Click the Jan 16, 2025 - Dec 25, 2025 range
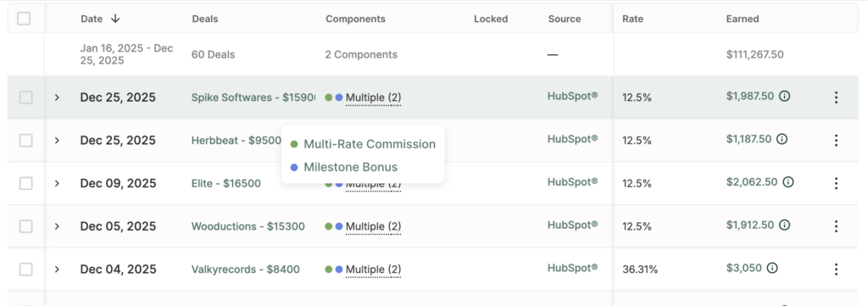 click(x=127, y=55)
